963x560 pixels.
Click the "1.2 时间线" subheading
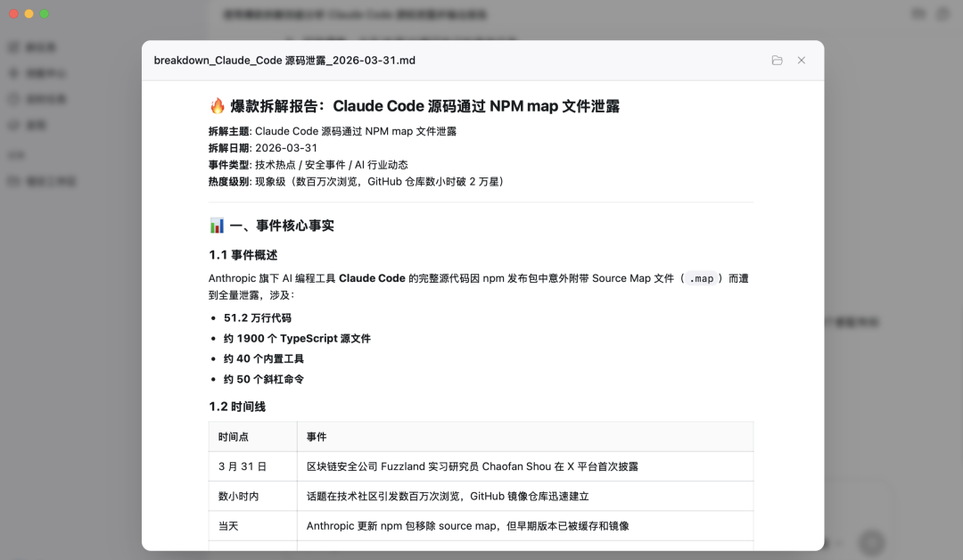pos(237,407)
